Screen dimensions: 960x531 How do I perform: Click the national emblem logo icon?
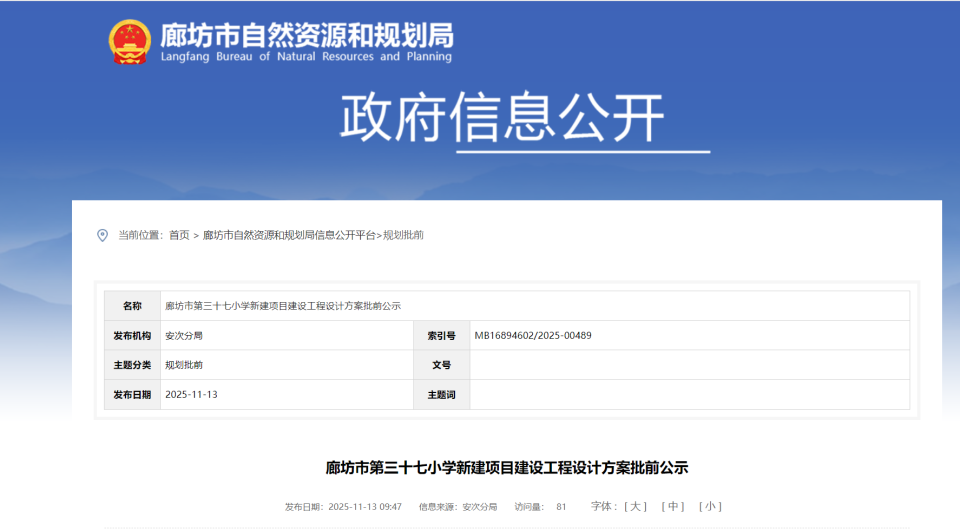[x=130, y=42]
